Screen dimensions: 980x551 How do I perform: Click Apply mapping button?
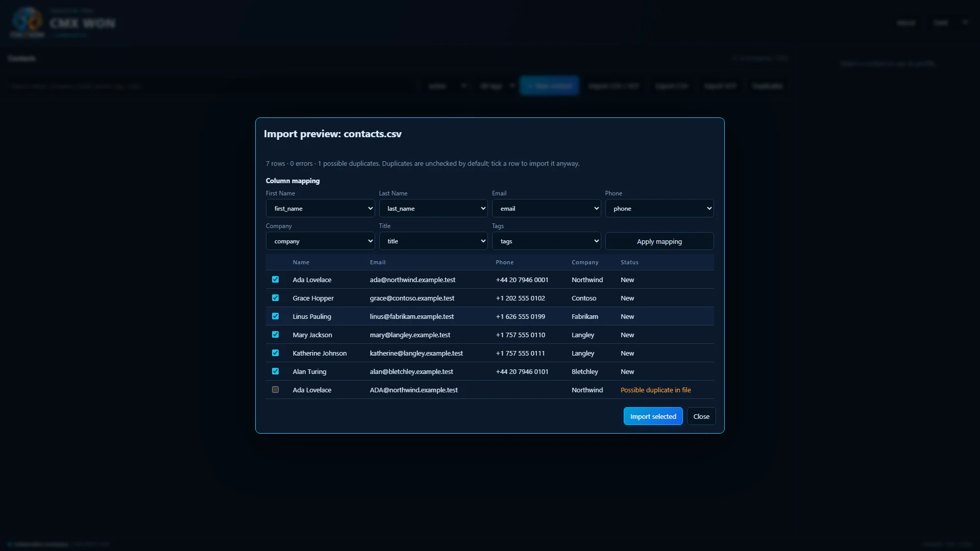(x=659, y=241)
